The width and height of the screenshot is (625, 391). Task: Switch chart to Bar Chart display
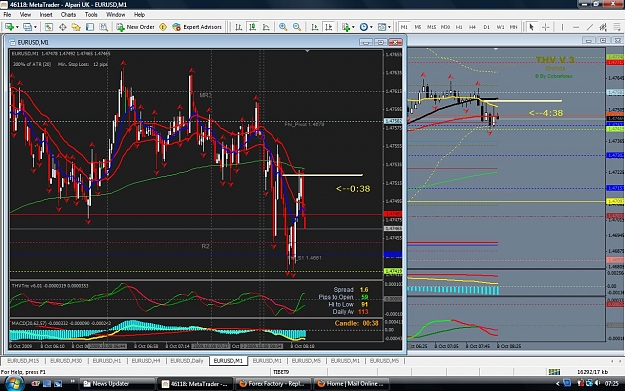[238, 27]
